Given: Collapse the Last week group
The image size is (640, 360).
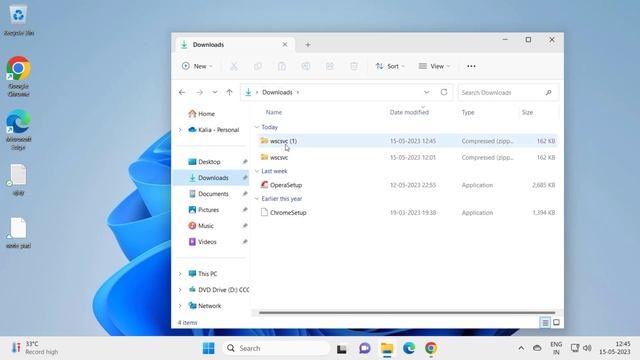Looking at the screenshot, I should (257, 171).
